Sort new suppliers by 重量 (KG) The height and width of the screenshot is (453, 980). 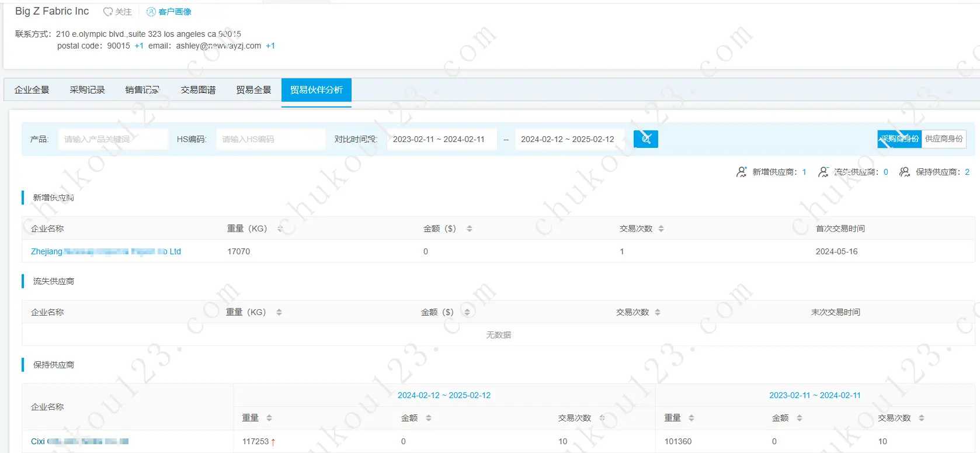(x=280, y=229)
